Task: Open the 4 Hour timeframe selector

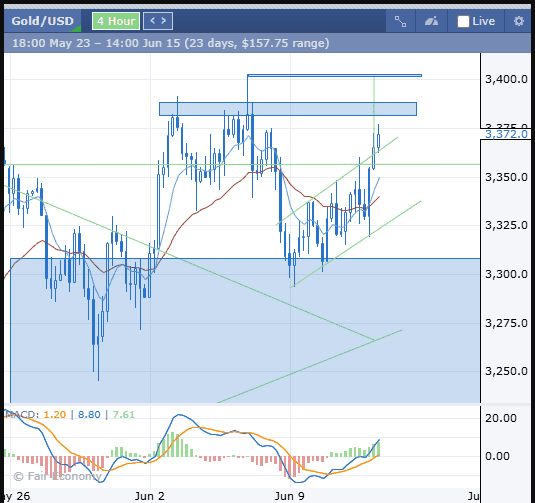Action: pos(116,21)
